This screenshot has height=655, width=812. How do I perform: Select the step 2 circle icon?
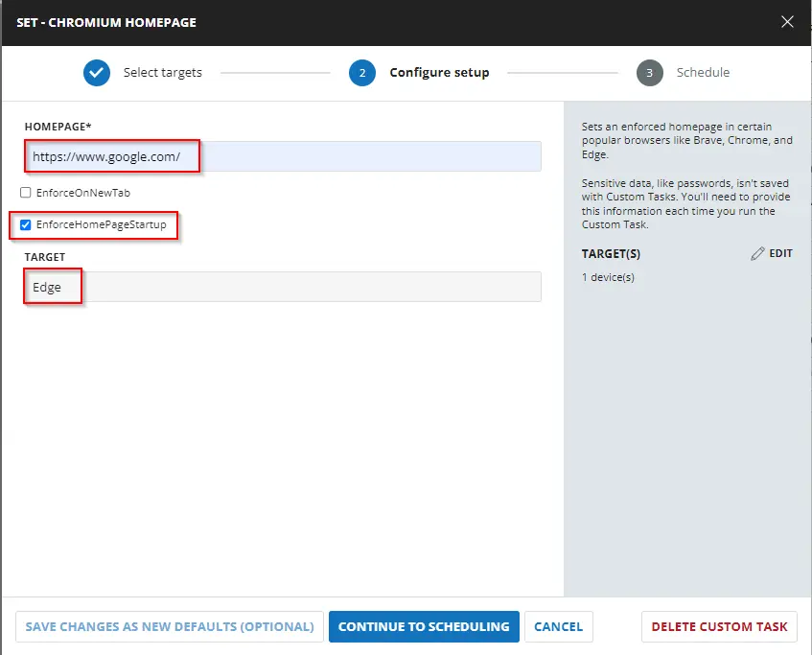(x=362, y=73)
